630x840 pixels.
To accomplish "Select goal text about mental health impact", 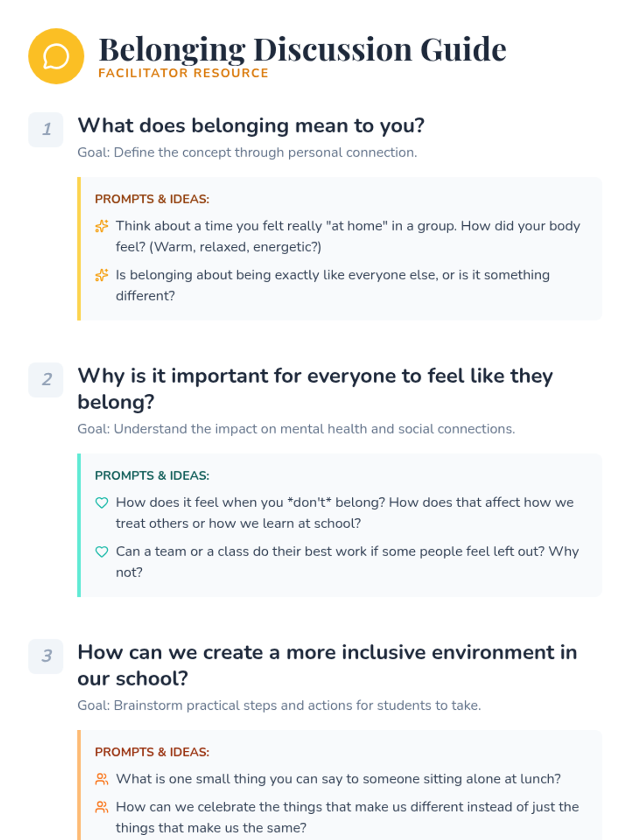I will (296, 429).
